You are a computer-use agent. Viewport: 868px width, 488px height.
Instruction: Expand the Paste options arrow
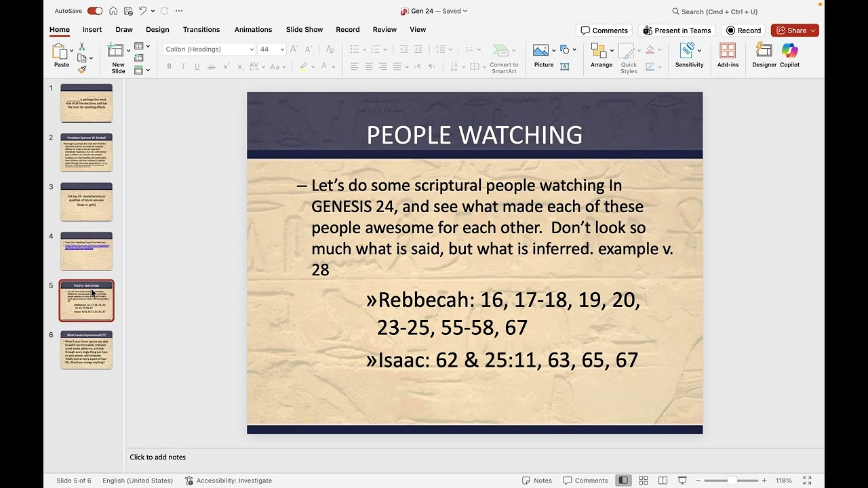(x=71, y=51)
